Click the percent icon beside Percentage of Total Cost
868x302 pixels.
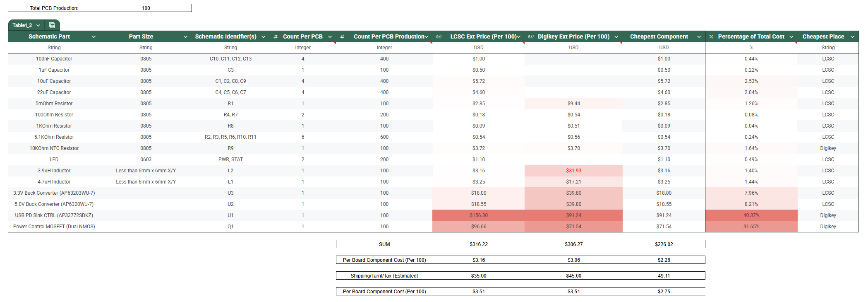pos(711,37)
